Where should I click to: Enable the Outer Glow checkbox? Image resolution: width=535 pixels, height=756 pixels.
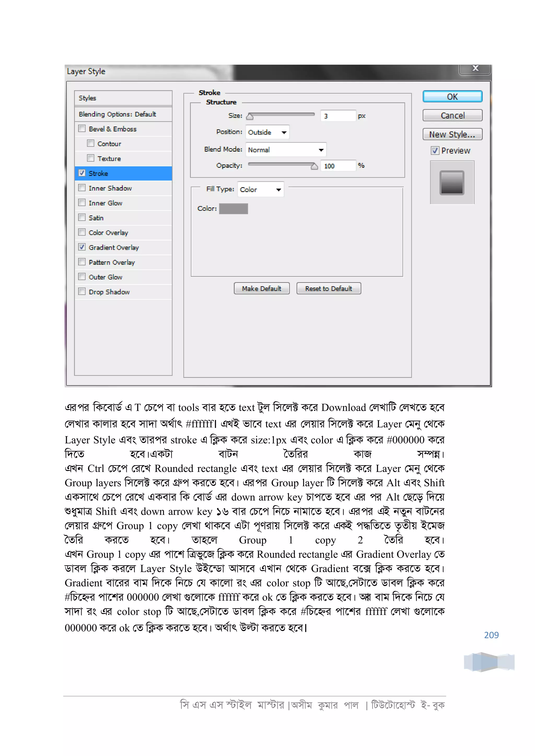[82, 277]
